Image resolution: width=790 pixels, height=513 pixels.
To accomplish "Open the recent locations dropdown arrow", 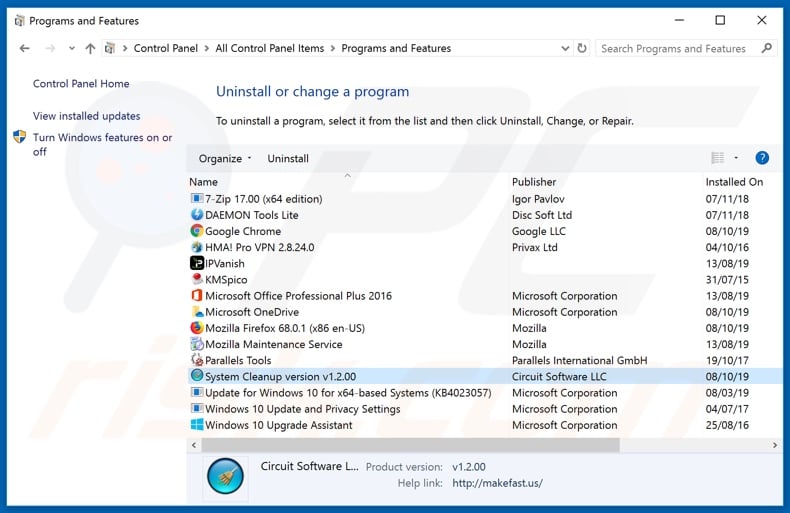I will pos(72,48).
